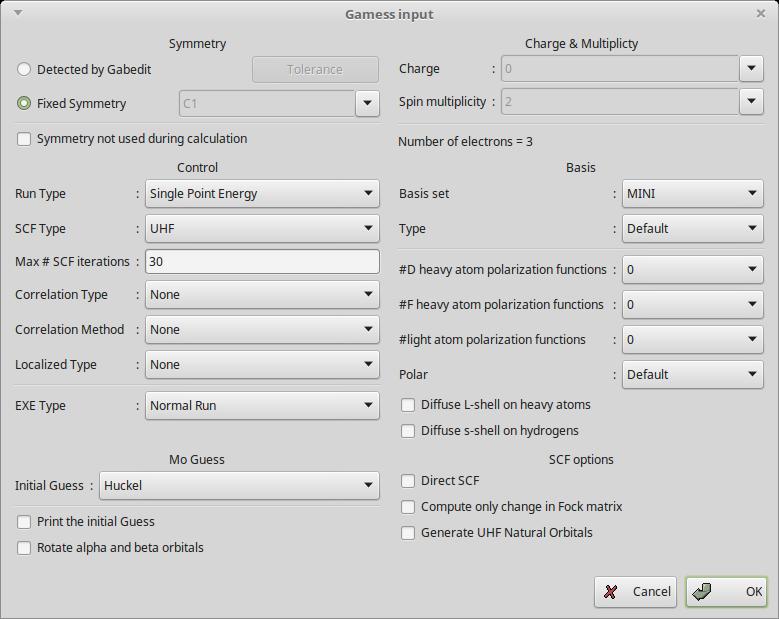779x619 pixels.
Task: Toggle Generate UHF Natural Orbitals
Action: pyautogui.click(x=408, y=533)
